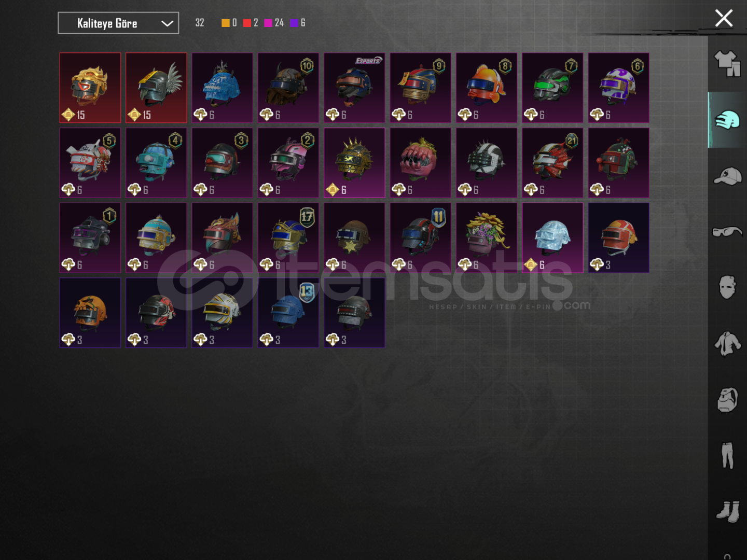The width and height of the screenshot is (747, 560).
Task: Select the helmet category in the sidebar
Action: tap(727, 120)
